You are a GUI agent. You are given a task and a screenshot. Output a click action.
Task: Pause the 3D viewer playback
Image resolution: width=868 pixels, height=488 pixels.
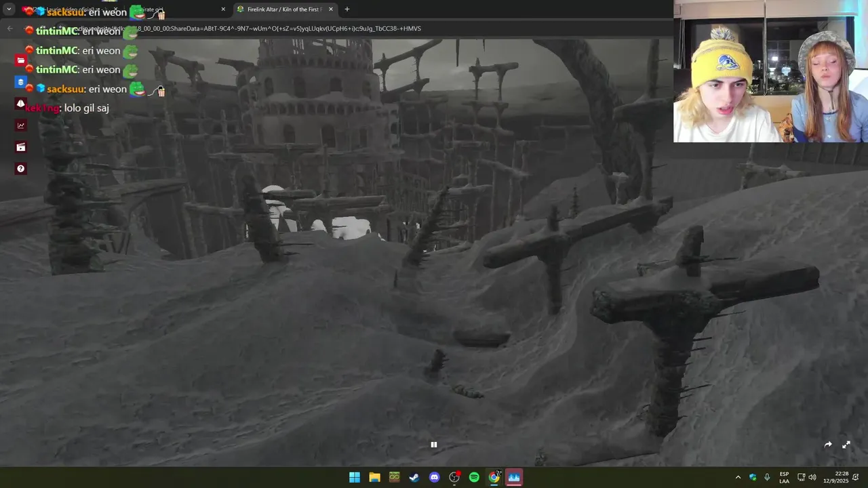click(434, 445)
